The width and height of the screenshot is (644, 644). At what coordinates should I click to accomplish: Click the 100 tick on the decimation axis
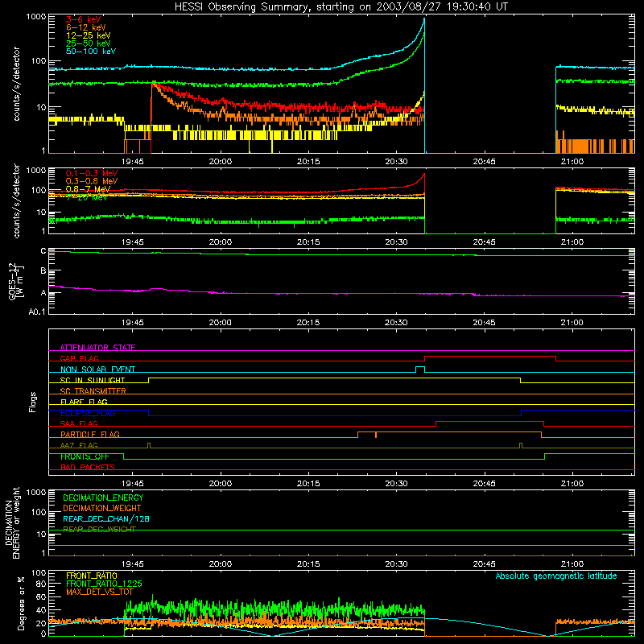tap(39, 513)
